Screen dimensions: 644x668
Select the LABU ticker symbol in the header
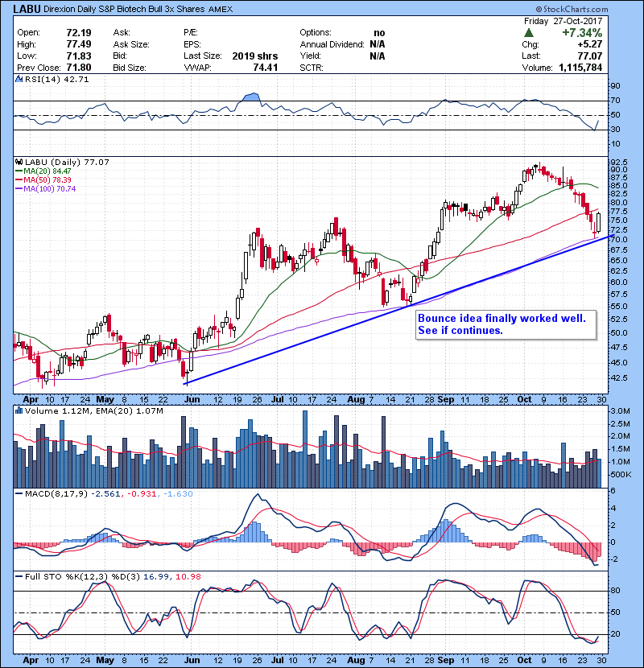27,9
